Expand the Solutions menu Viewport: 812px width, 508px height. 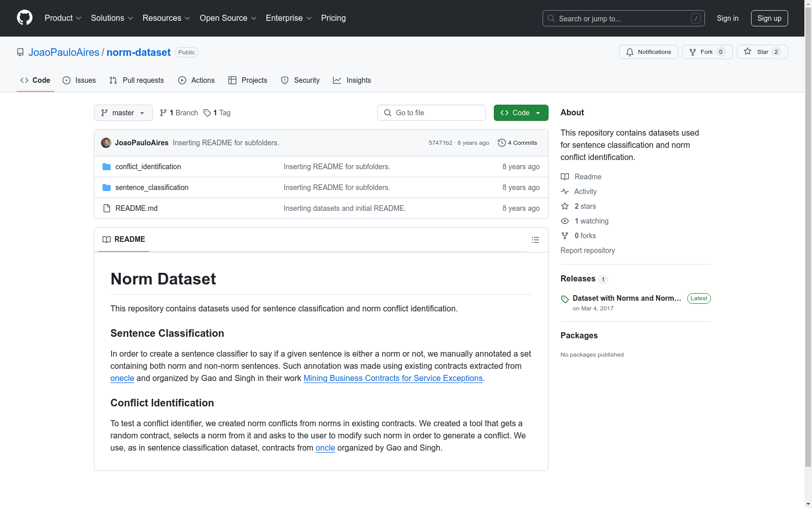[x=112, y=18]
